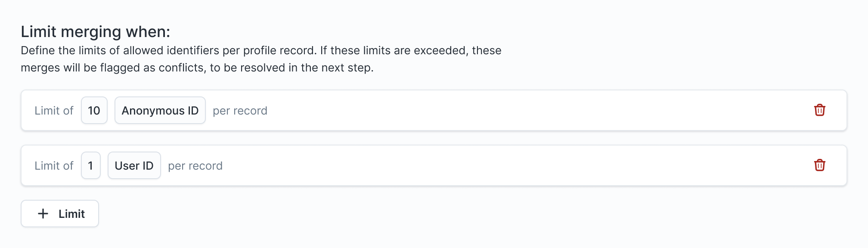Delete the User ID limit row
The height and width of the screenshot is (248, 868).
pos(819,165)
